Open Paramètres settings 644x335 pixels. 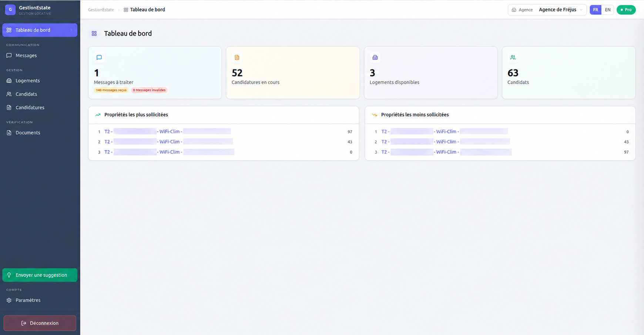pos(40,300)
